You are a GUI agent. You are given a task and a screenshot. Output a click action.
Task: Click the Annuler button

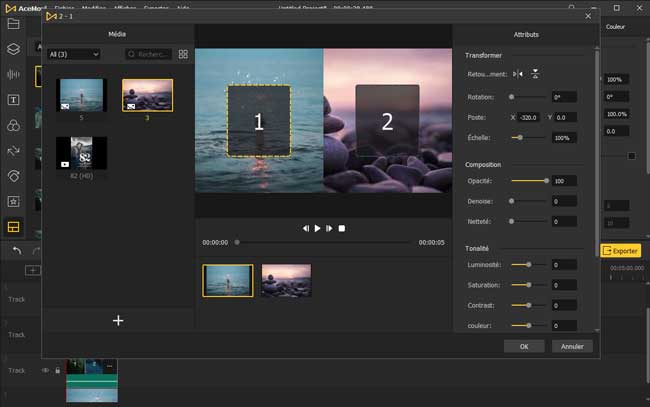tap(572, 346)
